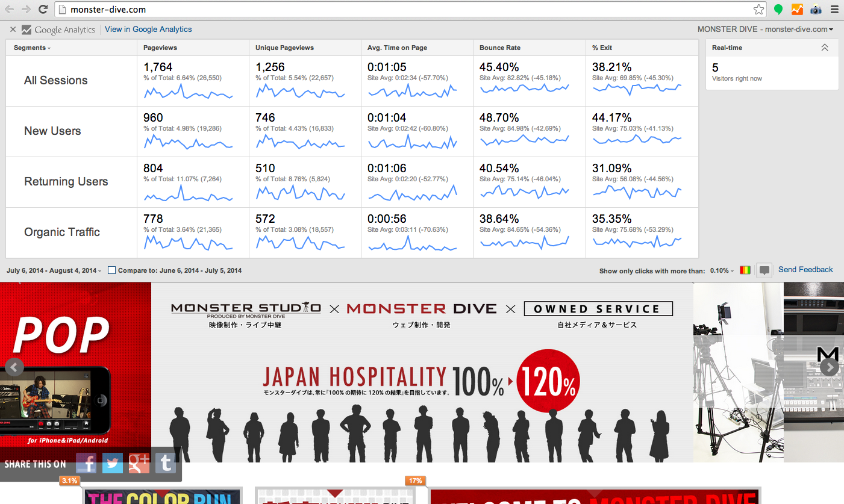Go to previous slide with left arrow
Viewport: 844px width, 504px height.
tap(14, 367)
